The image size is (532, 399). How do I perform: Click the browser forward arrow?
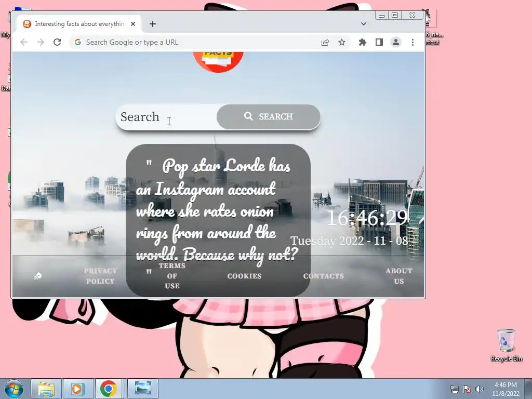pyautogui.click(x=41, y=42)
